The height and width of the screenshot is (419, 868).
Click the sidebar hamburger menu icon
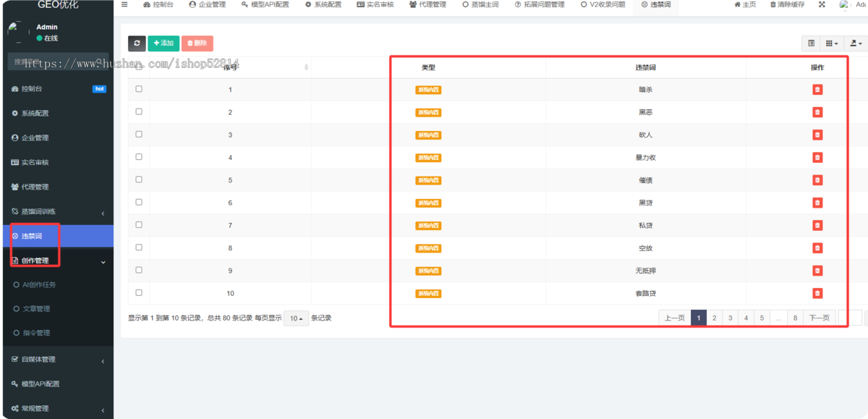tap(124, 4)
